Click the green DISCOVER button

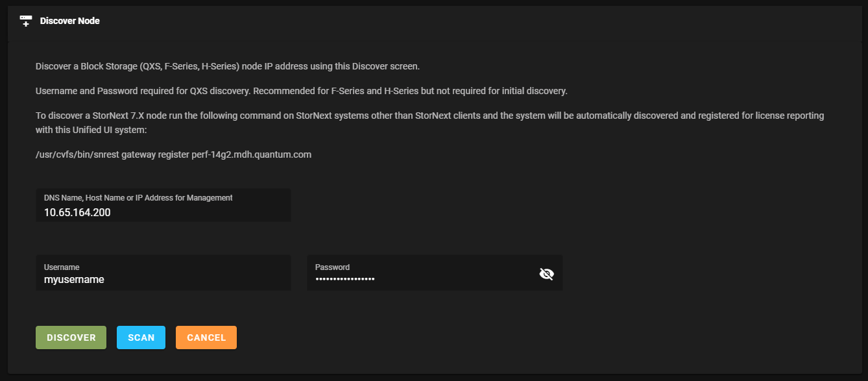coord(71,338)
